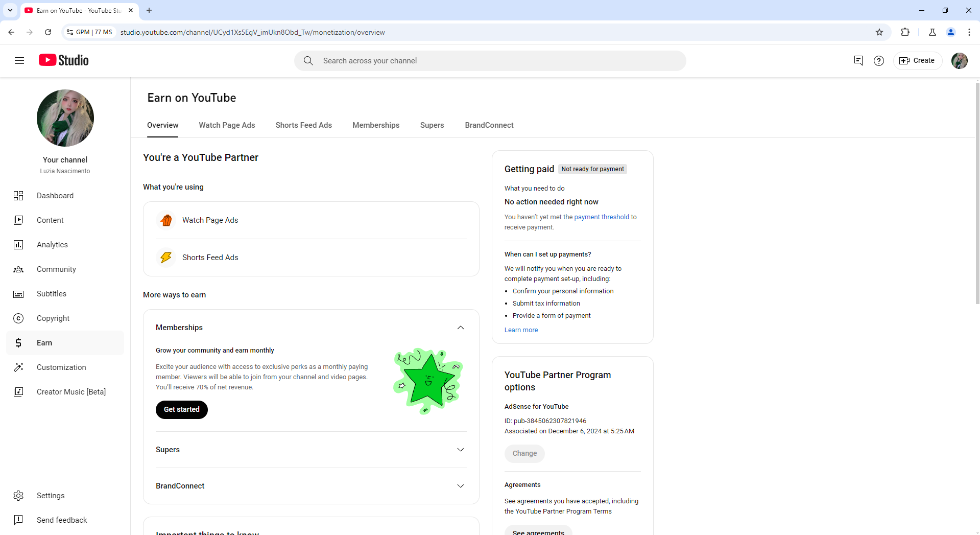Switch to the Overview tab
Viewport: 980px width, 535px height.
[163, 125]
